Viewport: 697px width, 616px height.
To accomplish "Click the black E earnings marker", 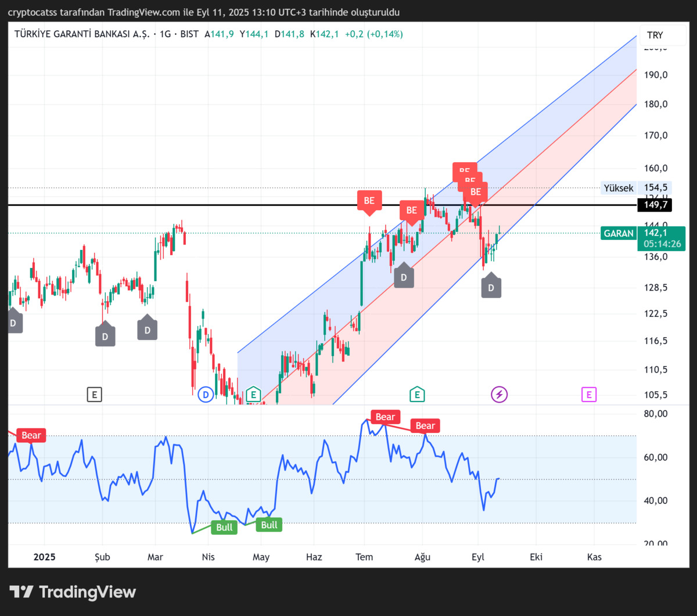I will coord(94,395).
